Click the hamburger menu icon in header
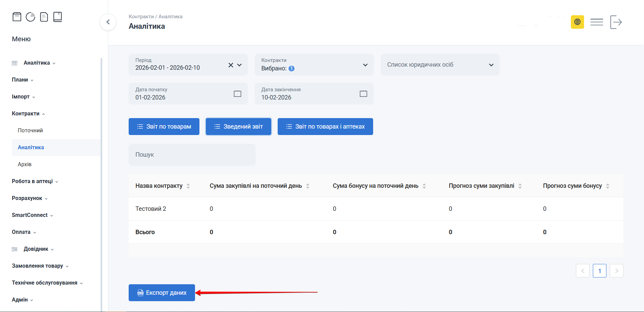The width and height of the screenshot is (644, 312). coord(596,22)
